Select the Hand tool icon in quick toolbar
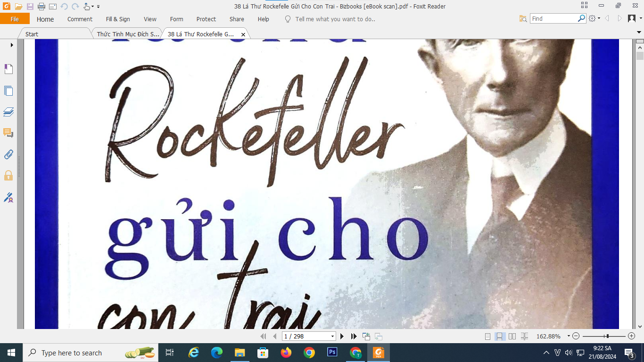 coord(87,7)
